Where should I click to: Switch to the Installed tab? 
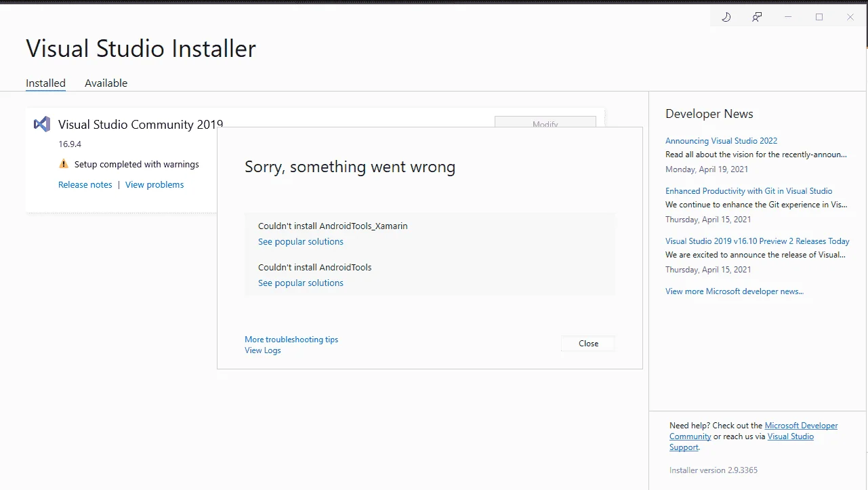click(x=45, y=83)
